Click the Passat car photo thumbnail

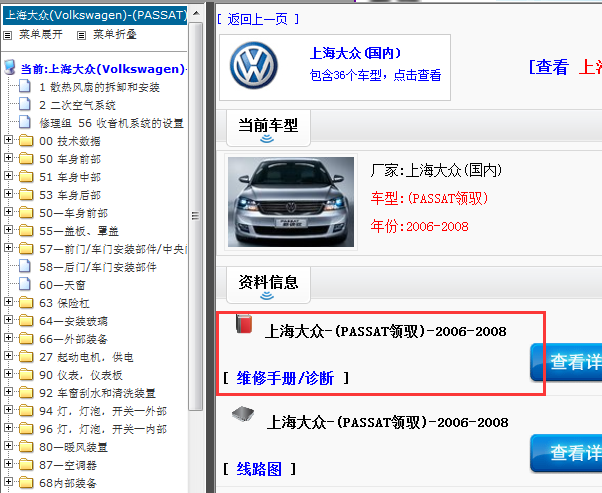click(x=291, y=202)
